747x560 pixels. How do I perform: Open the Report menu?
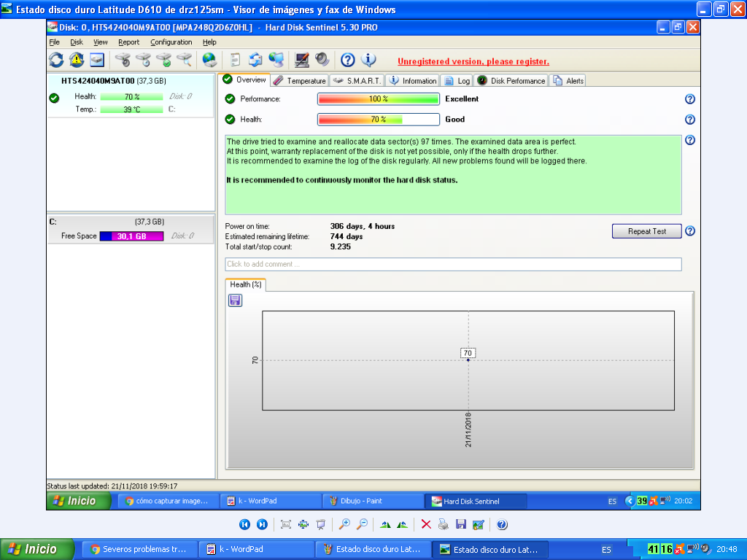128,42
